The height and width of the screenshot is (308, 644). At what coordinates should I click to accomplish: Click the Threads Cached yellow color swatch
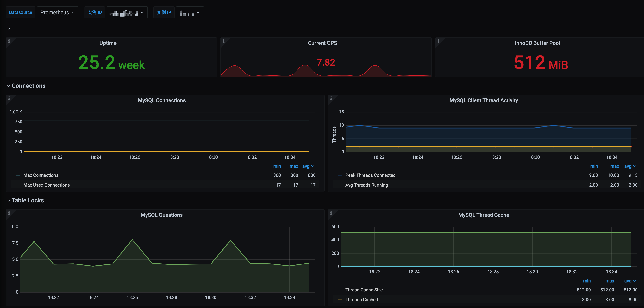click(x=340, y=300)
